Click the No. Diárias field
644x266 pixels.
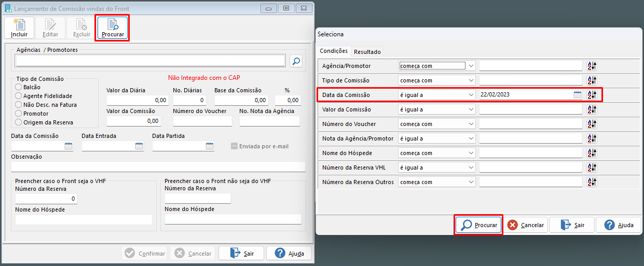(x=189, y=100)
